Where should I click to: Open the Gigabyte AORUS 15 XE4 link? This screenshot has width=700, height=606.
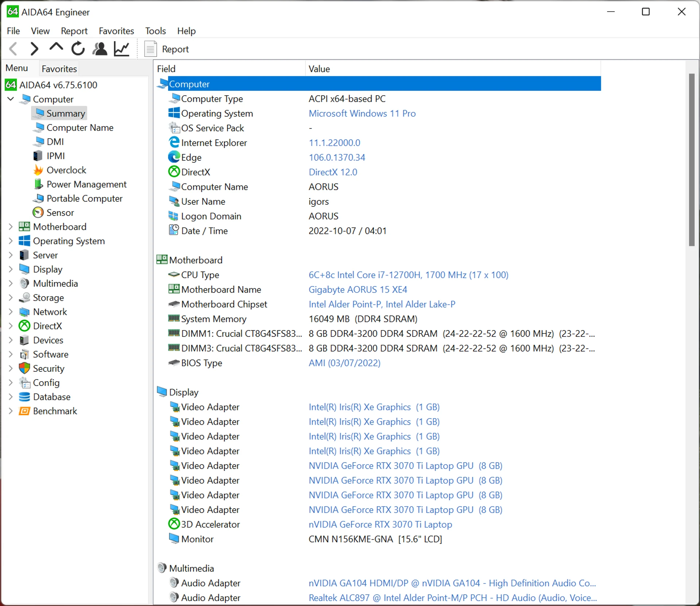[x=358, y=289]
